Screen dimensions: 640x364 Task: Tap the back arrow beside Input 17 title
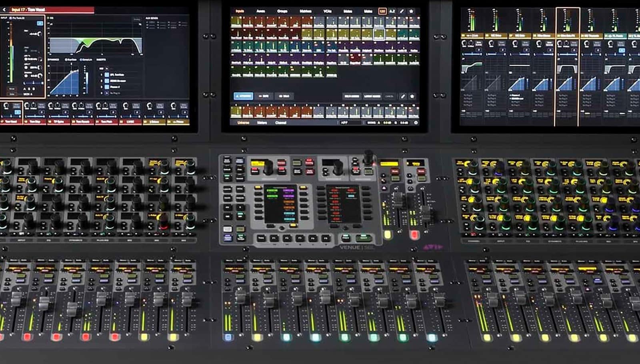click(x=4, y=9)
